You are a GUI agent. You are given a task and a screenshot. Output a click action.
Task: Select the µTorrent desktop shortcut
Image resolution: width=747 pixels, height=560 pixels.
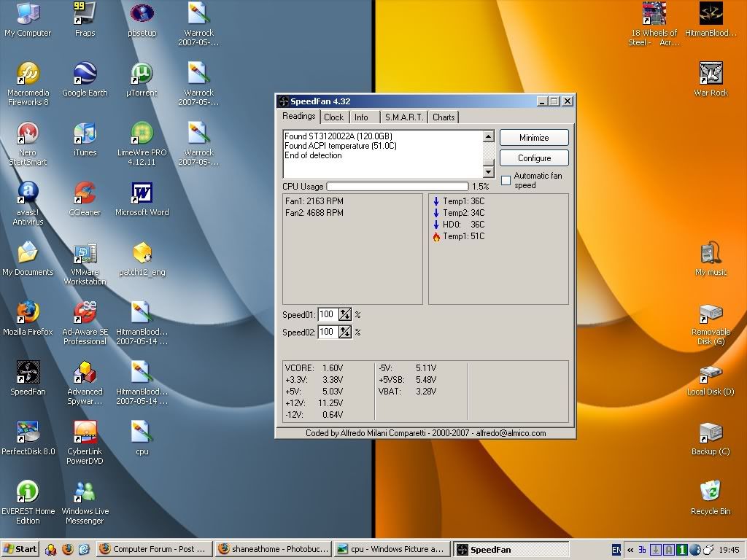tap(142, 74)
